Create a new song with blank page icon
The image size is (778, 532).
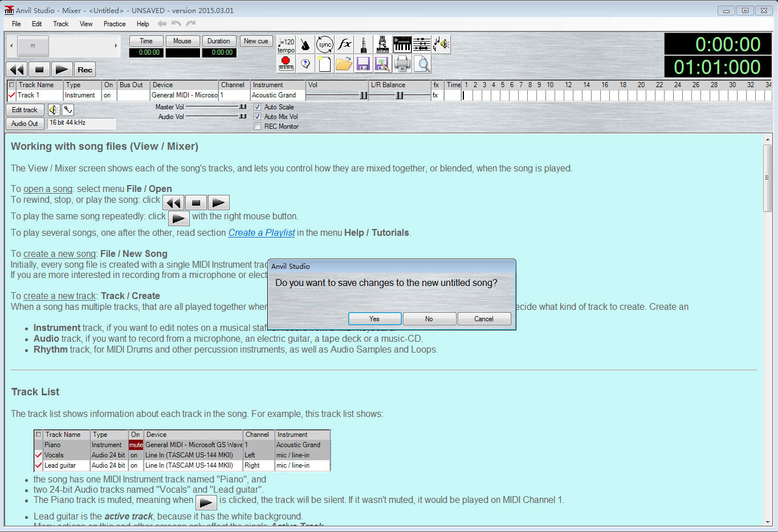(325, 64)
